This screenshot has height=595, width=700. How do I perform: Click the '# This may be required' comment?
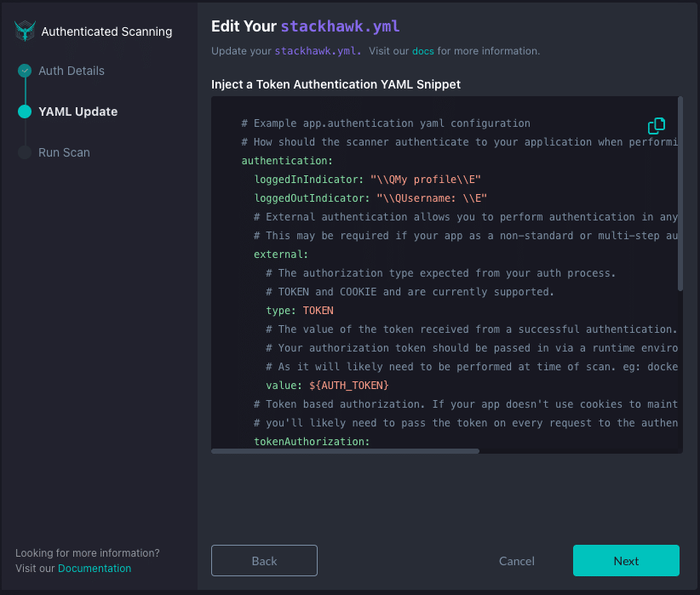click(466, 236)
